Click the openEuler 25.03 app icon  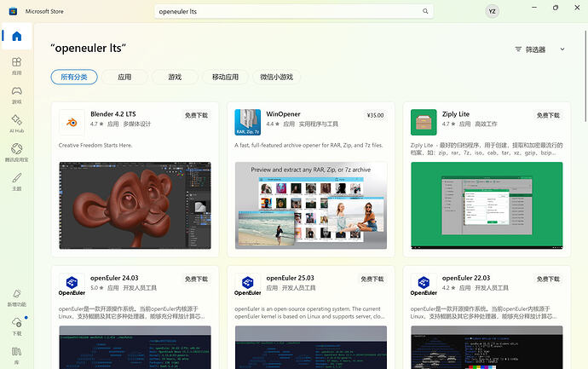coord(247,285)
